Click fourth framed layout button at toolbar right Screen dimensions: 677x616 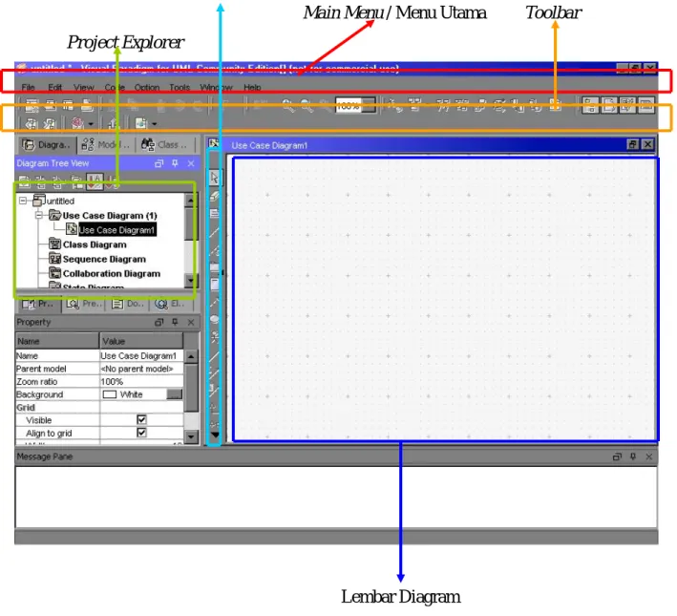click(646, 105)
